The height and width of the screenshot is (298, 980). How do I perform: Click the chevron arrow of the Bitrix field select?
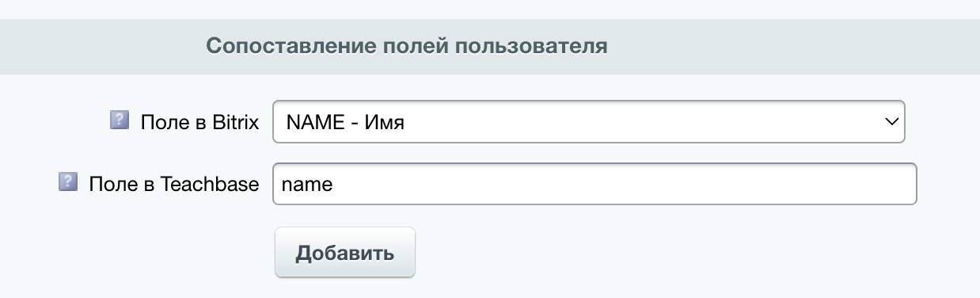coord(891,122)
